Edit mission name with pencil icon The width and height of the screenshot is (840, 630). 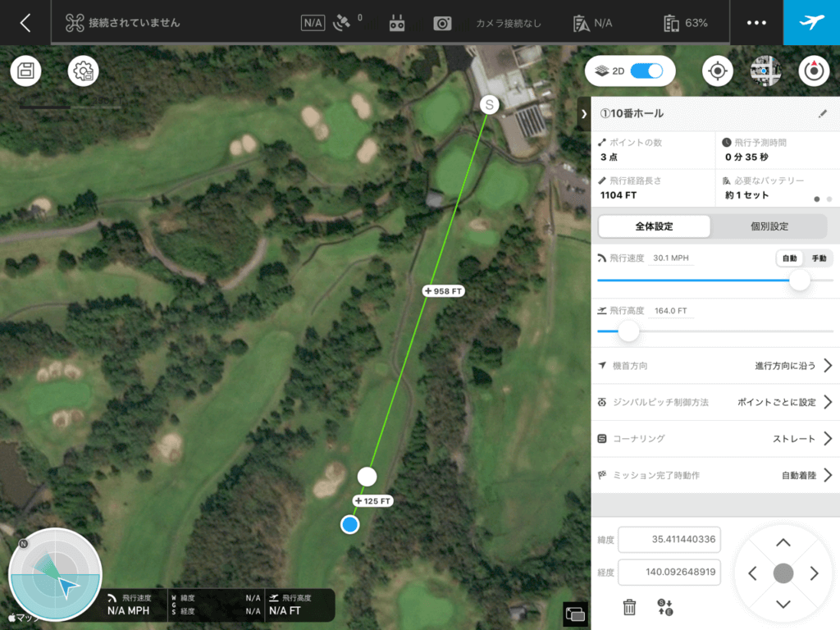823,113
